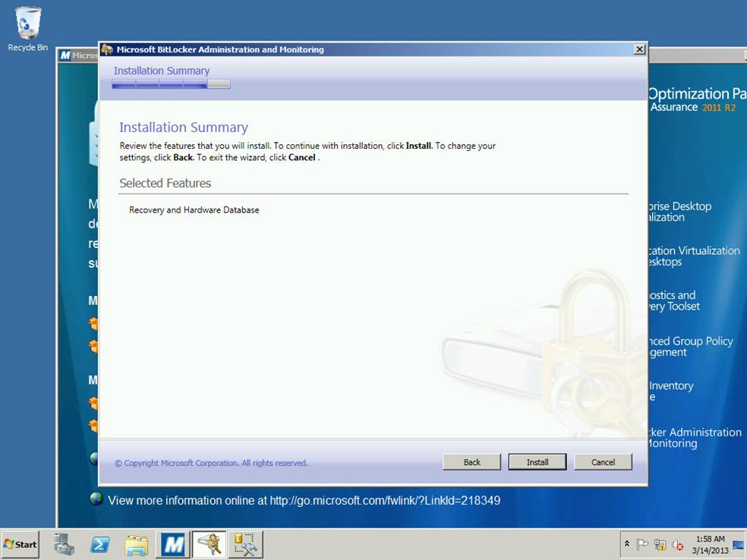Click the database and tools taskbar icon

click(245, 544)
